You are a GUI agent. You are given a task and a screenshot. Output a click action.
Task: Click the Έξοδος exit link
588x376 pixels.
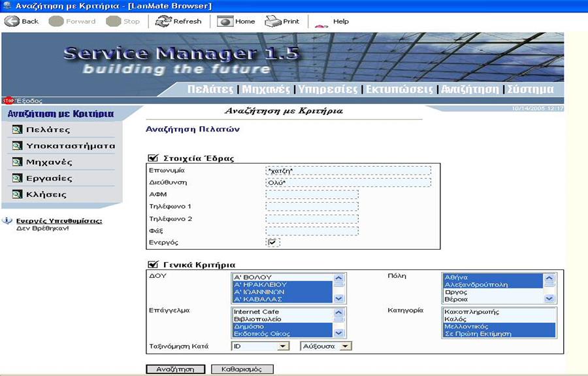tap(29, 101)
